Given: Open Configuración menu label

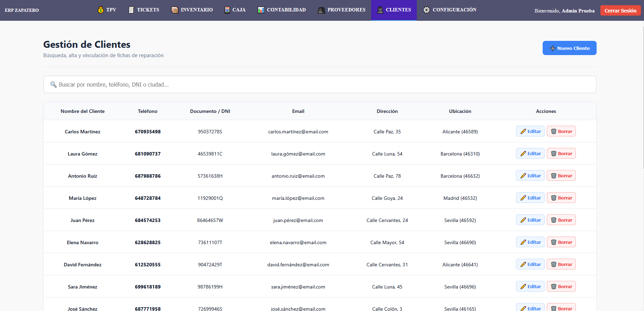Looking at the screenshot, I should 454,10.
